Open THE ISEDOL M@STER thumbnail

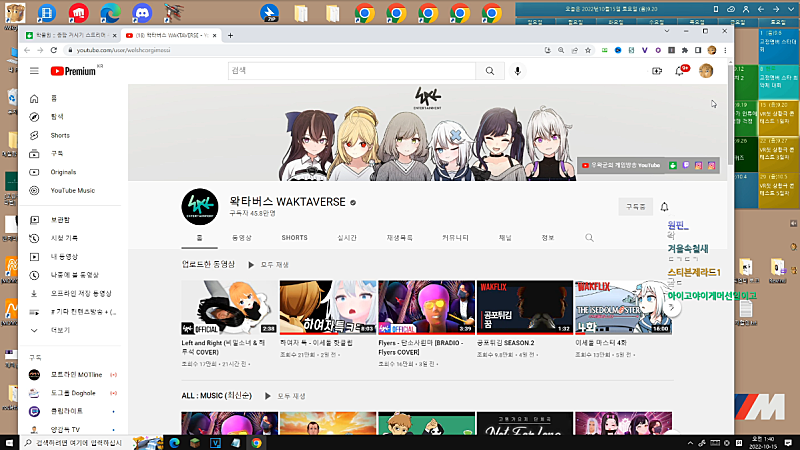pos(623,307)
